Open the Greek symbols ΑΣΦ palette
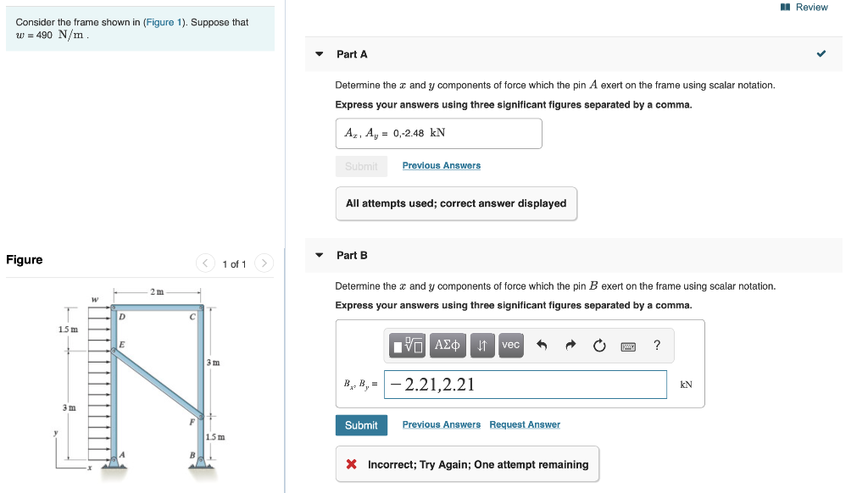This screenshot has width=868, height=493. click(x=448, y=345)
